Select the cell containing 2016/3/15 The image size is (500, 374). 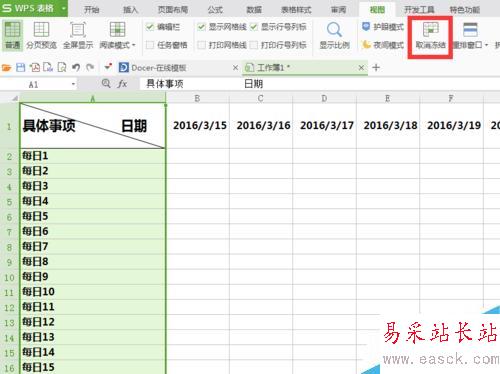point(198,126)
